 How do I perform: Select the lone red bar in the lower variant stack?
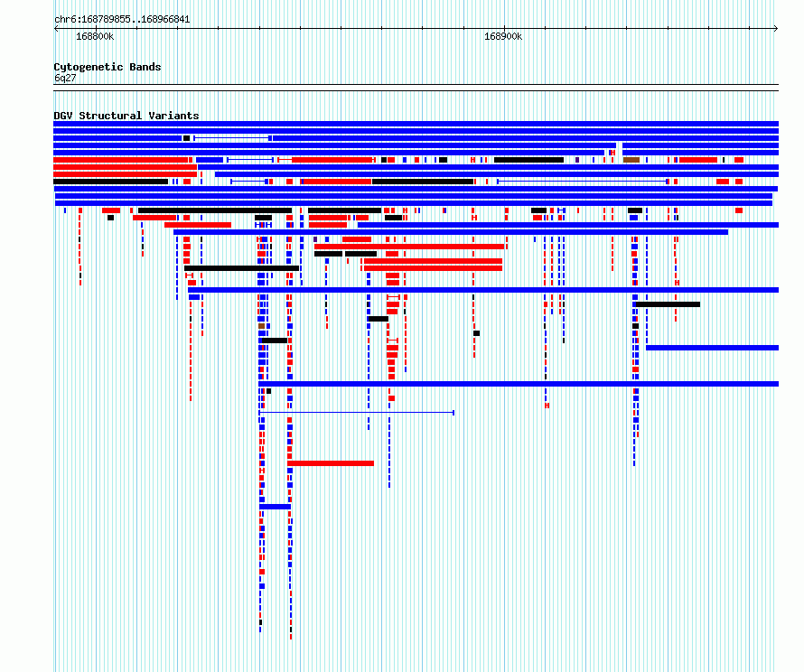point(331,463)
